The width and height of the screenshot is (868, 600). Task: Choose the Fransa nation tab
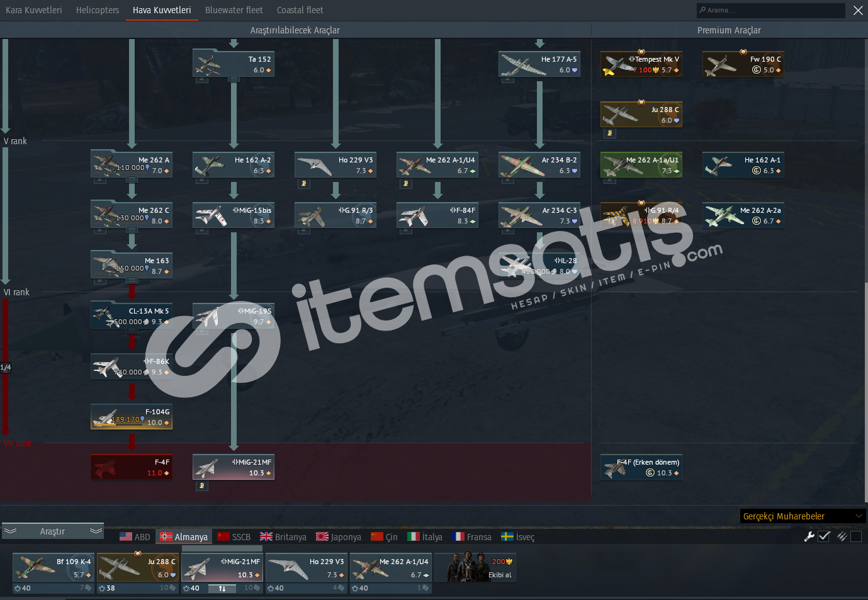[471, 537]
